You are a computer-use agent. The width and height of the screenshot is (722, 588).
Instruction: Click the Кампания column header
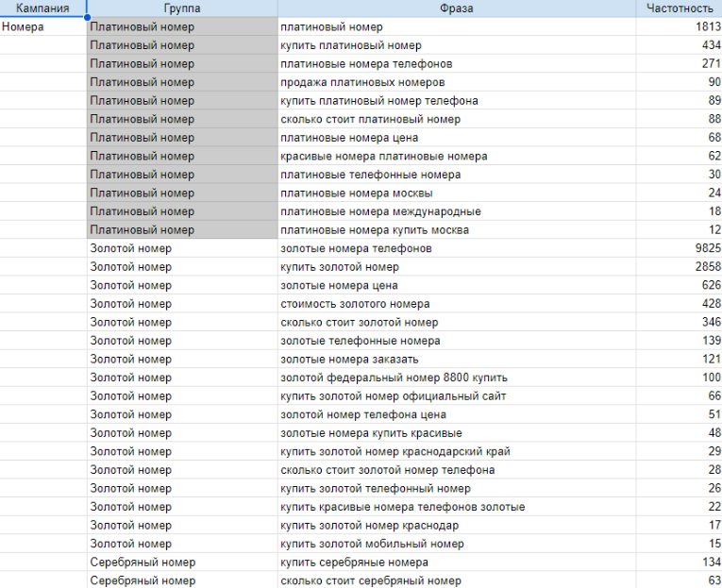point(42,8)
